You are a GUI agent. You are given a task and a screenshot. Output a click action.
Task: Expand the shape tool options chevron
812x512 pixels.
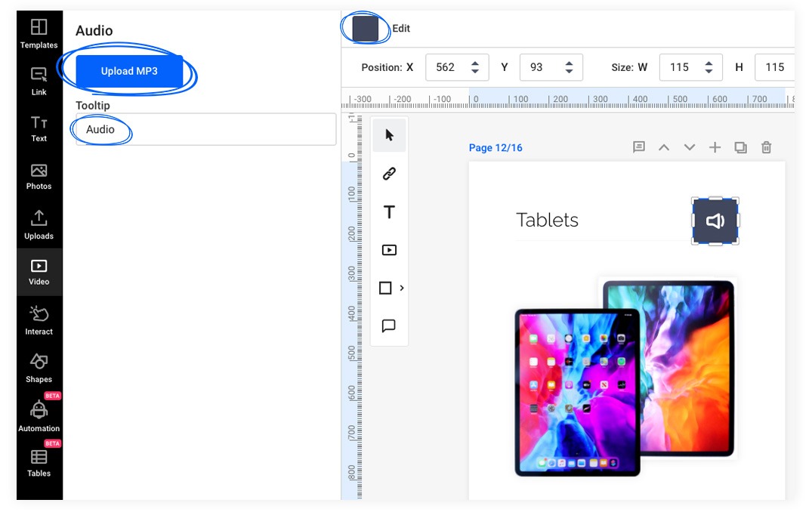pyautogui.click(x=402, y=288)
